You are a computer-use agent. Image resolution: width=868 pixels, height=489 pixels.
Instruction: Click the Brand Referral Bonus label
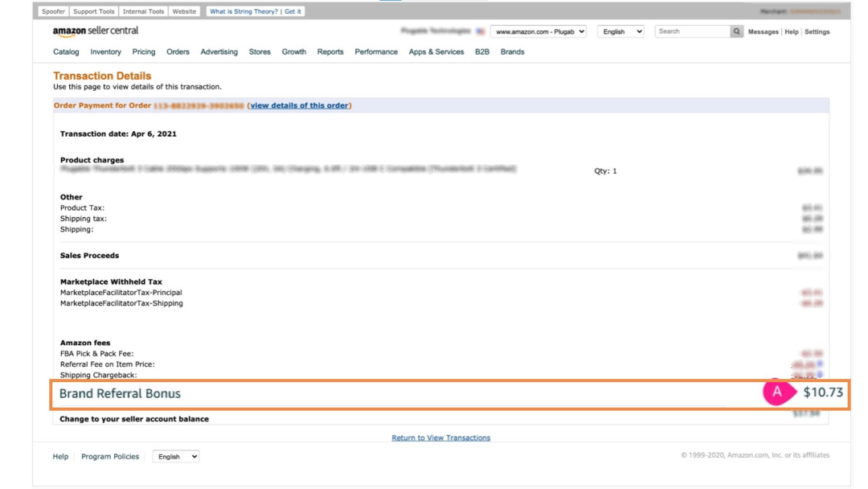[120, 394]
